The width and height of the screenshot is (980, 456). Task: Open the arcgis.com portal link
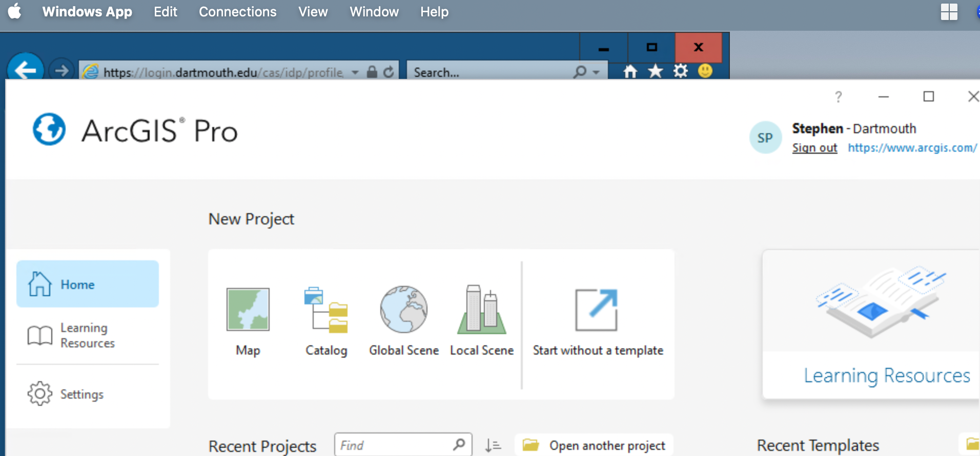point(912,148)
